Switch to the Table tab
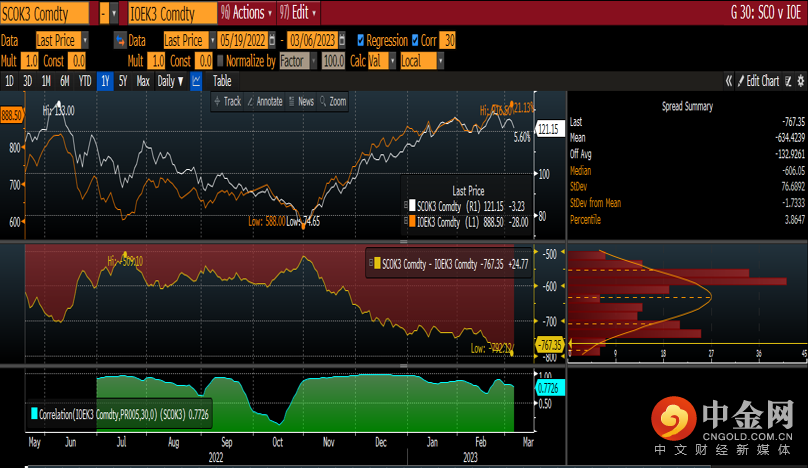 click(221, 81)
